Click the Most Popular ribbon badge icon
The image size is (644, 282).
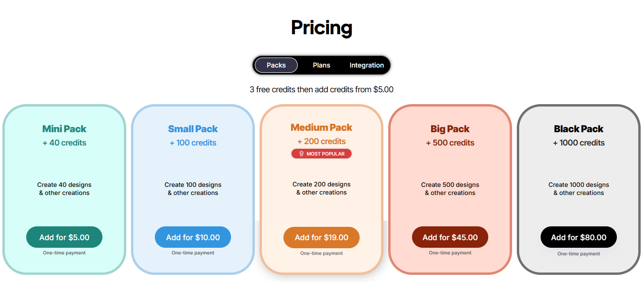pyautogui.click(x=301, y=154)
